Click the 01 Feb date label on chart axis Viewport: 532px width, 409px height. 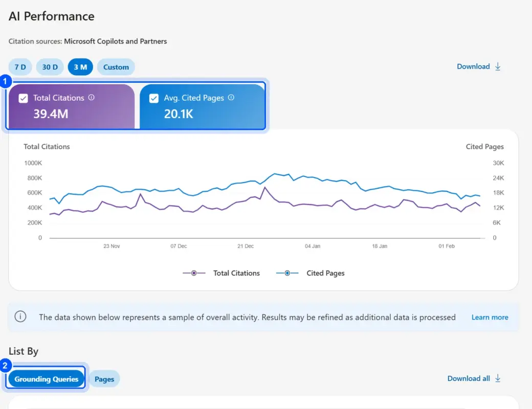pyautogui.click(x=447, y=246)
